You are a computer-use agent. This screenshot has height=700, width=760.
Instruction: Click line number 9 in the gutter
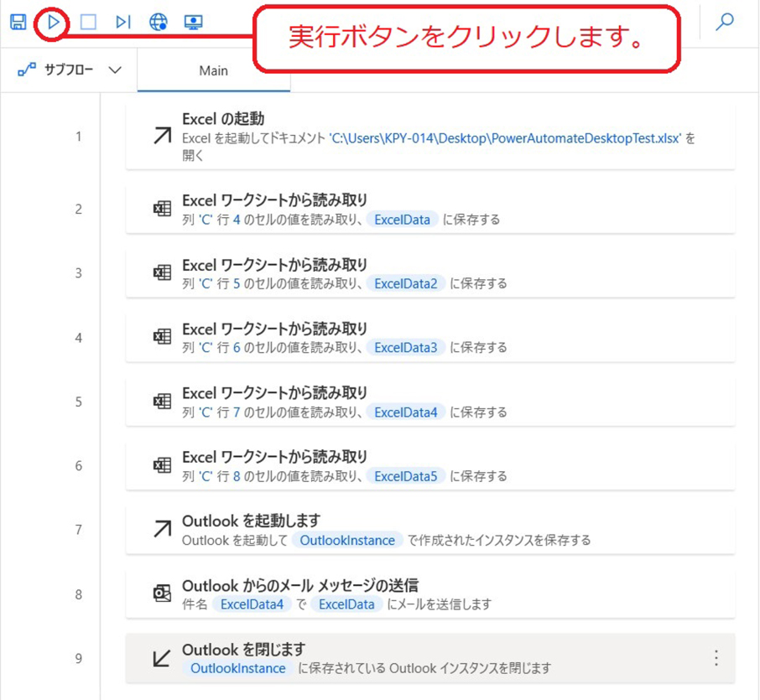[79, 658]
